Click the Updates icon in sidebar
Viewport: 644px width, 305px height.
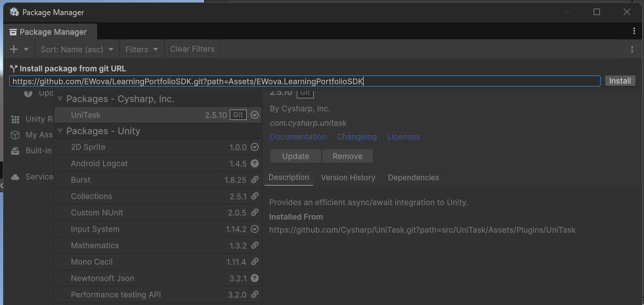[x=28, y=93]
